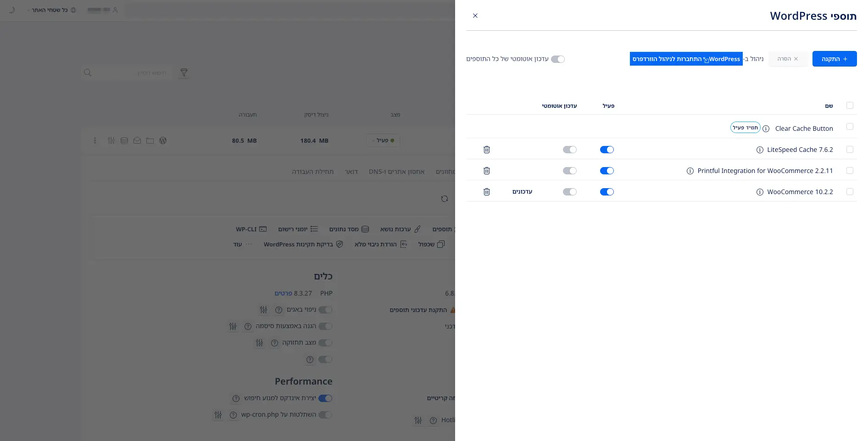868x441 pixels.
Task: Turn on automatic updates for all plugins
Action: (558, 59)
